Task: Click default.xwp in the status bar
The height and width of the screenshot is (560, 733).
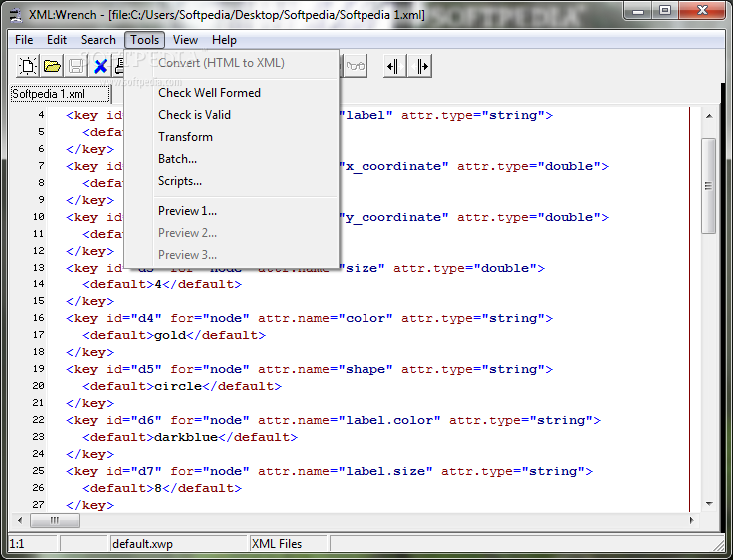Action: tap(142, 544)
